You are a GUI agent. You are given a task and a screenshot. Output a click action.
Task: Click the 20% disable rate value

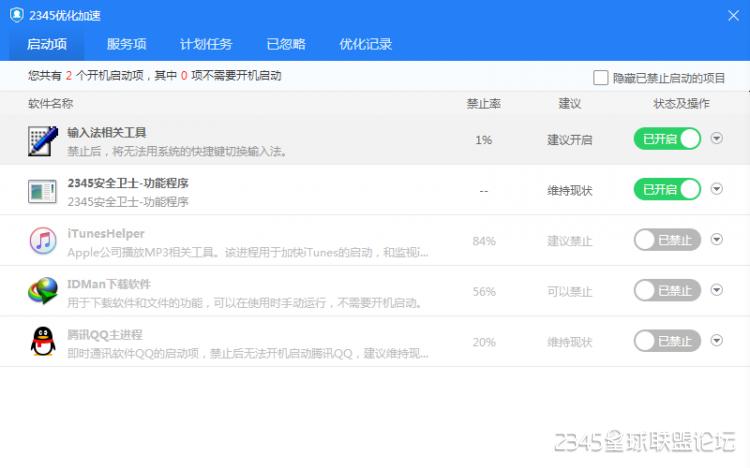pos(484,342)
